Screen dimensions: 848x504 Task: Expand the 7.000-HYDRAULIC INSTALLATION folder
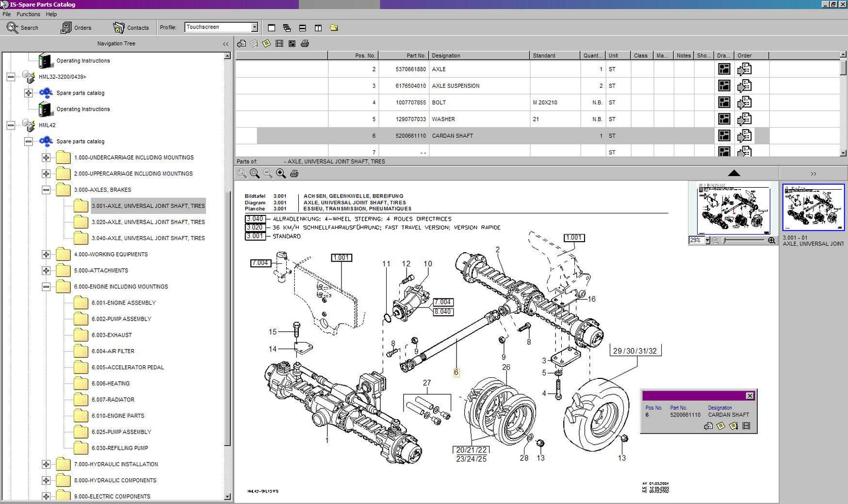pyautogui.click(x=46, y=464)
